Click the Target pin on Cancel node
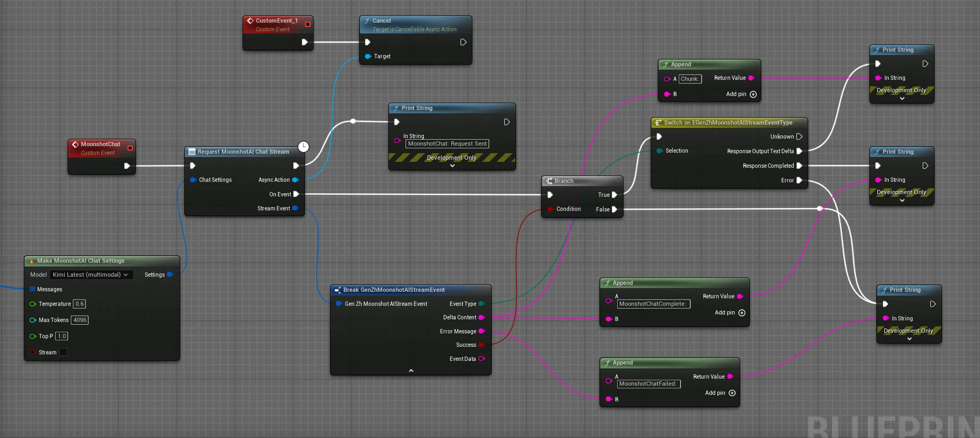980x438 pixels. tap(368, 56)
